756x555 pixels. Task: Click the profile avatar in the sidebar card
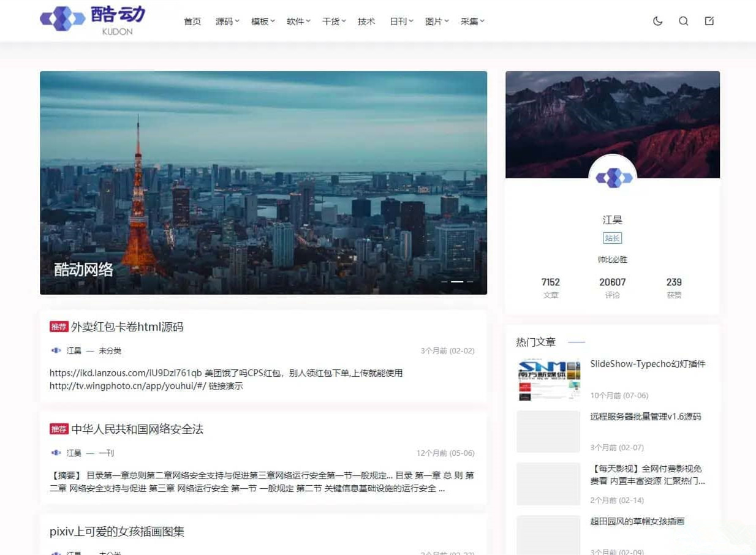click(613, 178)
